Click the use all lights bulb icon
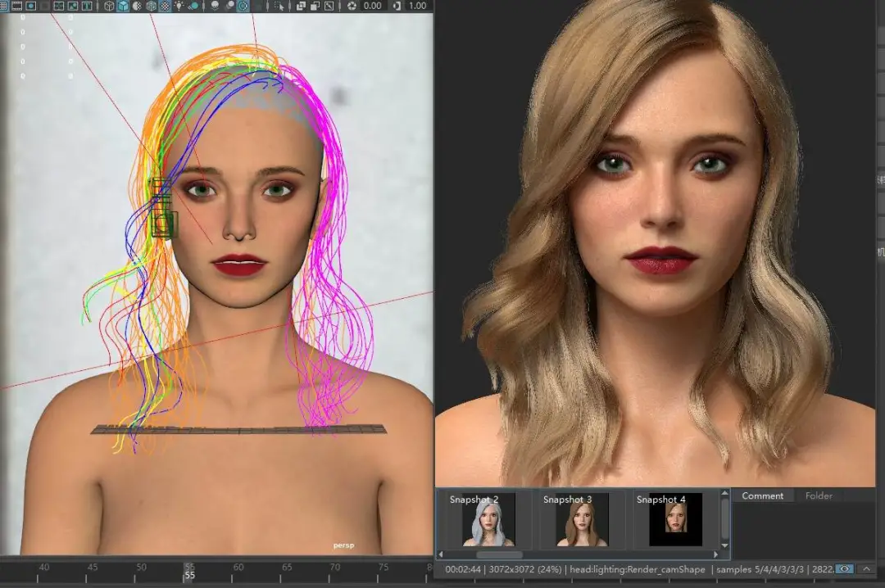Screen dimensions: 885x588 179,6
